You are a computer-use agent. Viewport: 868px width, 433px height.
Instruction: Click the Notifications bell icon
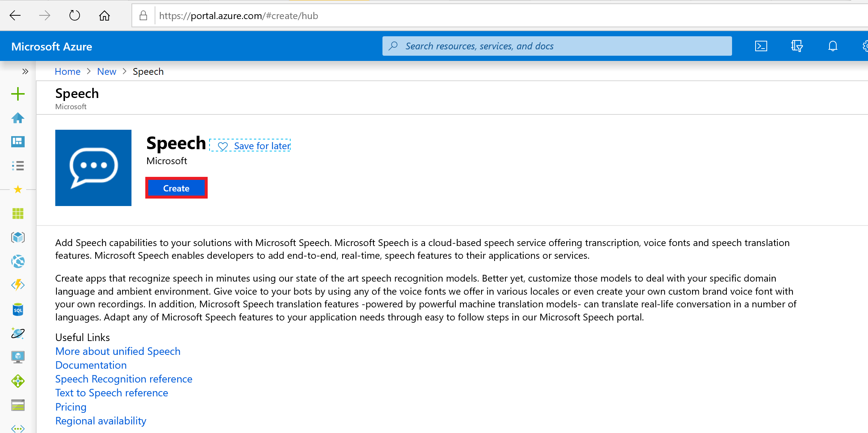[x=833, y=46]
